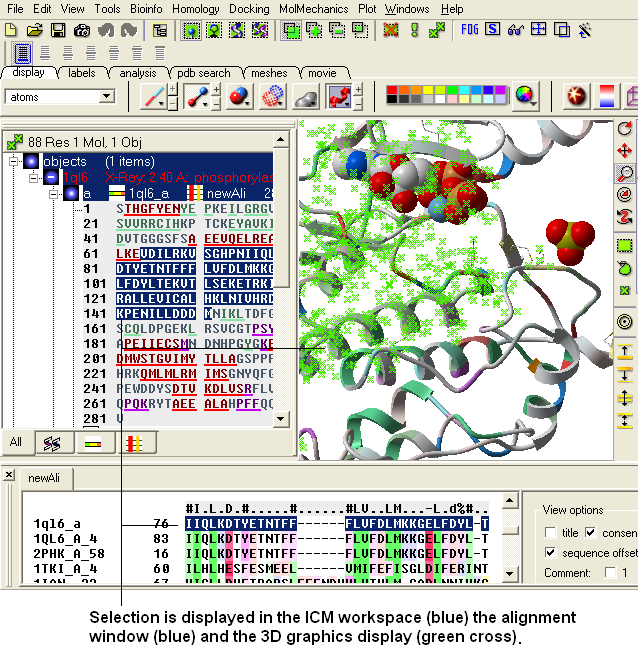Open the color wheel picker icon

524,97
